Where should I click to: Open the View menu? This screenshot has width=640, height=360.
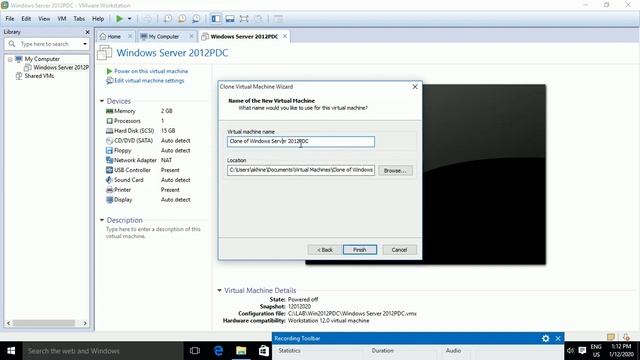(44, 19)
